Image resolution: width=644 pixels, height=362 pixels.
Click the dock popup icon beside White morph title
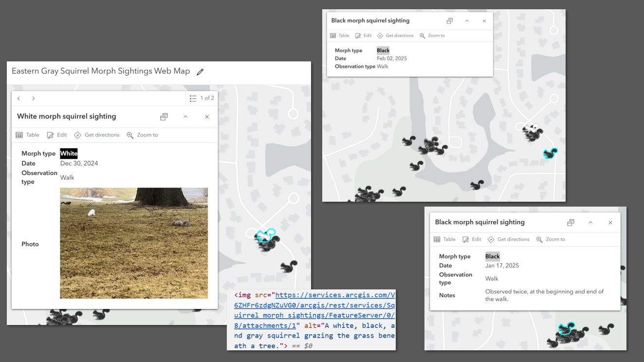pos(164,116)
